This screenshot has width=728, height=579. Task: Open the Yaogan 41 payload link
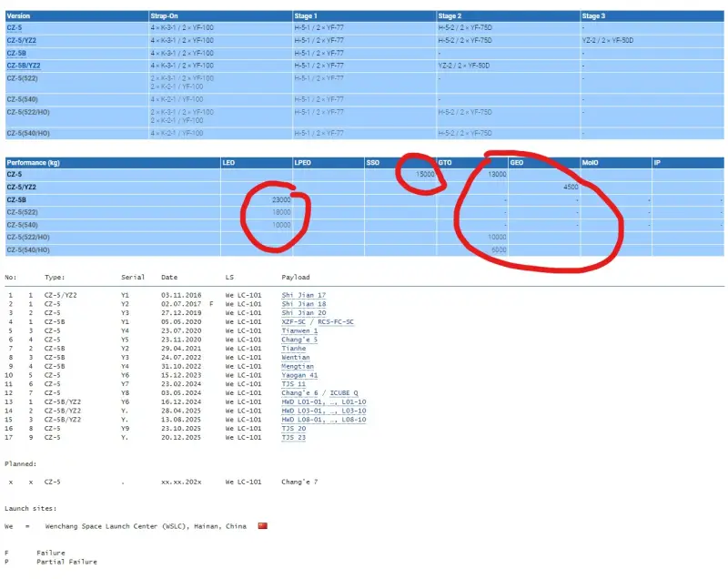tap(299, 375)
